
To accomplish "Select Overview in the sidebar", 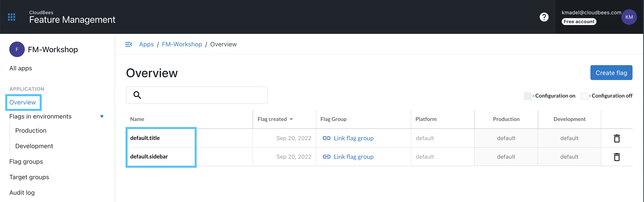I will (23, 102).
